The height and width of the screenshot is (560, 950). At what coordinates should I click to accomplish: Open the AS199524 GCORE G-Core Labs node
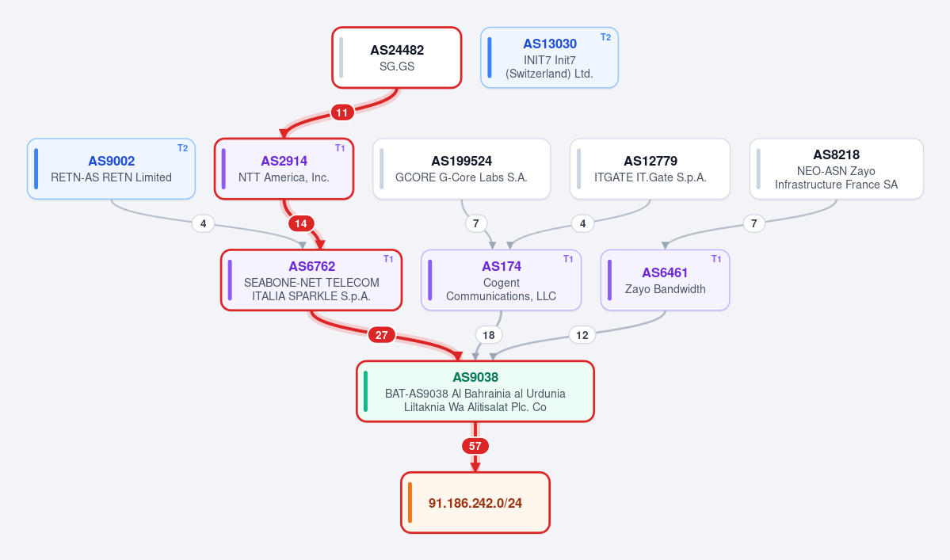[462, 169]
